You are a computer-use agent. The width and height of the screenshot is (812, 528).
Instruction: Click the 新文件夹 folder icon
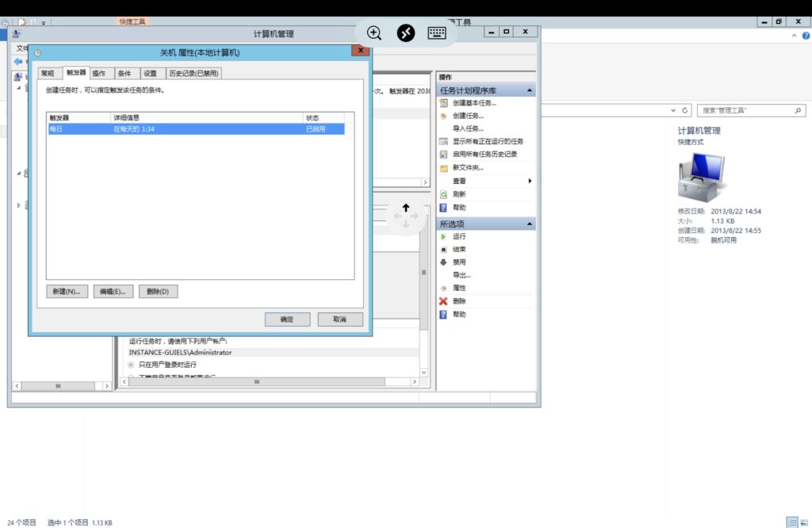[444, 168]
